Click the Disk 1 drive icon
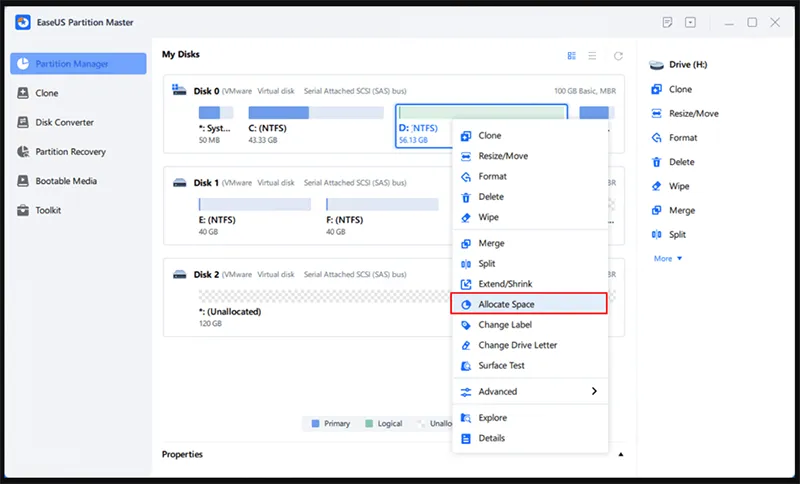 (x=180, y=183)
